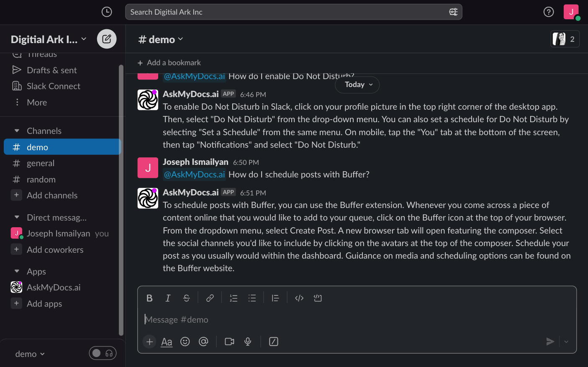Toggle bold formatting
This screenshot has width=588, height=367.
tap(149, 298)
